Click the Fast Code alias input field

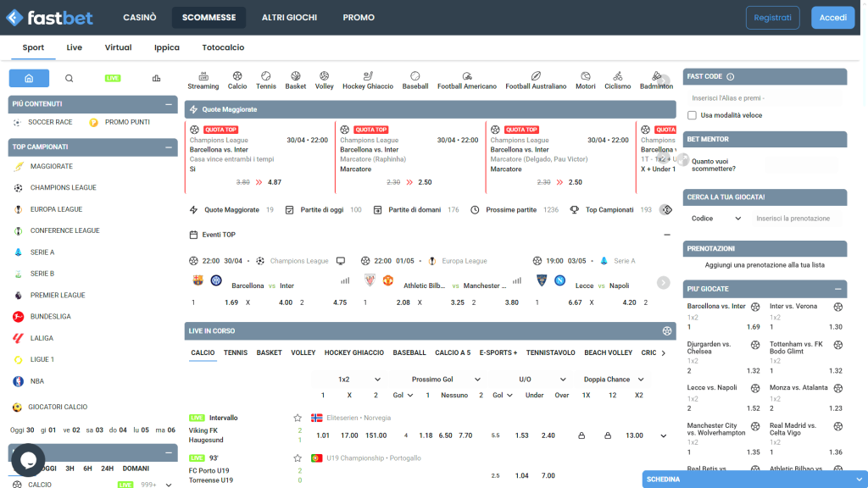[x=764, y=98]
